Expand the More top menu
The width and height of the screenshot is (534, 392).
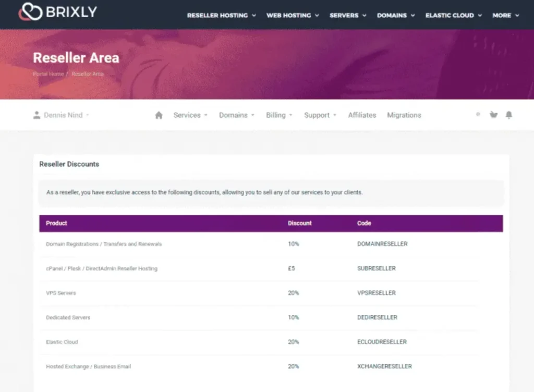click(x=506, y=15)
